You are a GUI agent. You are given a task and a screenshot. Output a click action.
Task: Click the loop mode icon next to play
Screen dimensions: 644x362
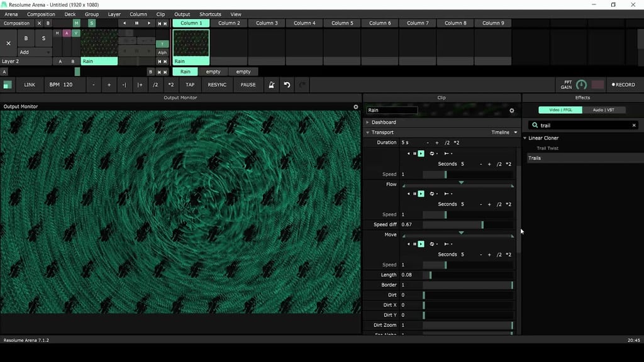pyautogui.click(x=431, y=153)
